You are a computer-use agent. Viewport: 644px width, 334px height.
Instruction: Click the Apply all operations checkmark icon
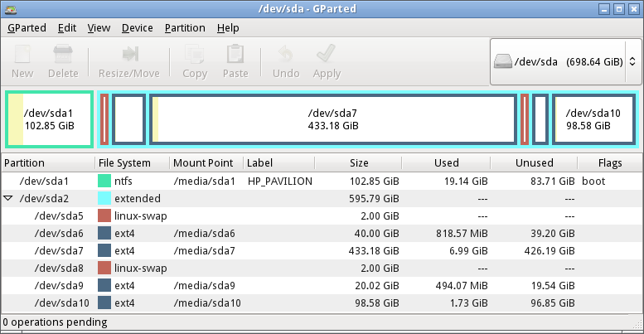pyautogui.click(x=326, y=54)
